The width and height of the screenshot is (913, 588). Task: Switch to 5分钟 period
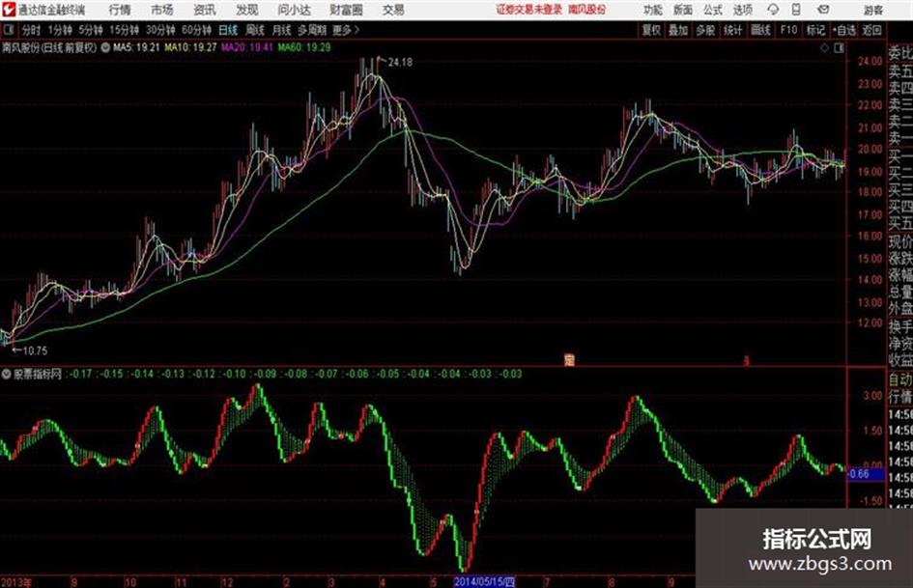click(x=90, y=30)
